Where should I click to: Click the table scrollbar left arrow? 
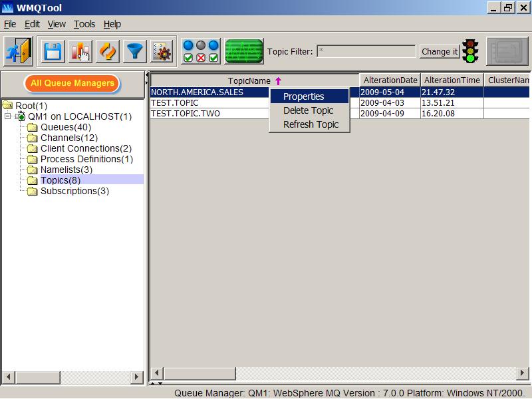(157, 373)
